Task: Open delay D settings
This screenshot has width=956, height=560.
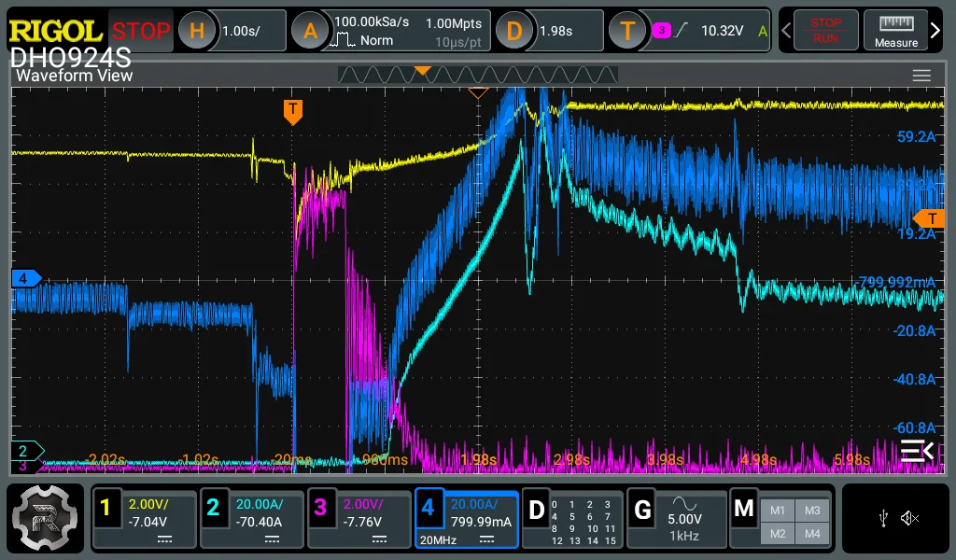Action: point(514,31)
